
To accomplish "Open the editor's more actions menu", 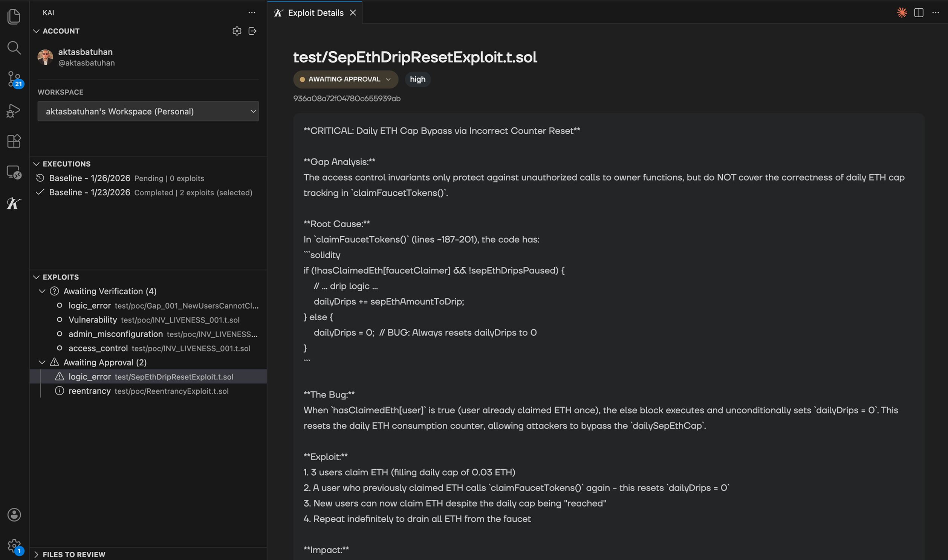I will tap(937, 12).
